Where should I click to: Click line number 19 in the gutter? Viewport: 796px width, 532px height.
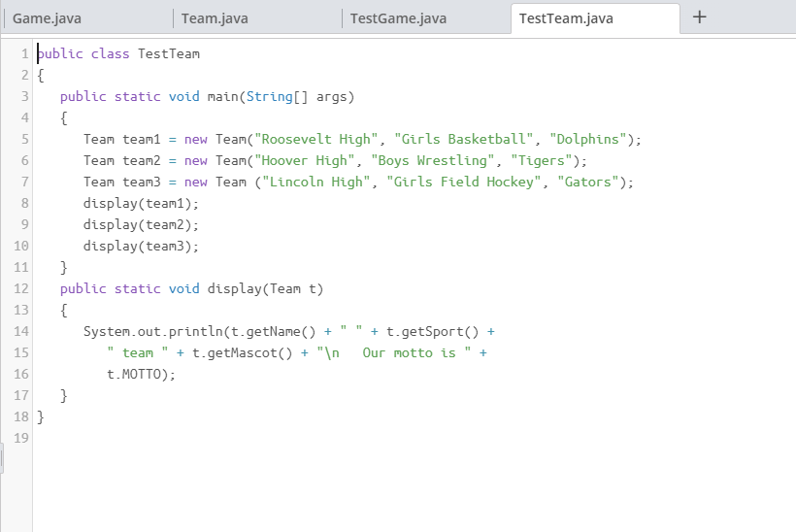[x=20, y=438]
